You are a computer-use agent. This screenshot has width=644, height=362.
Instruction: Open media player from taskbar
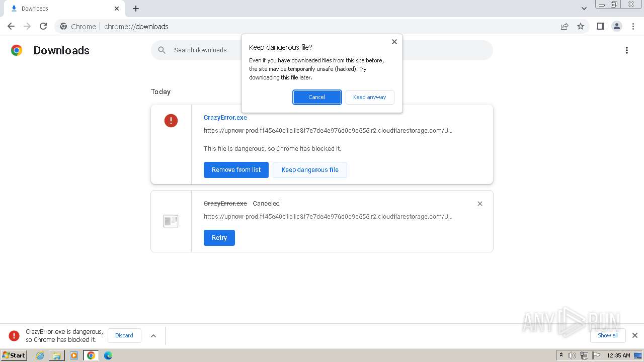coord(74,355)
